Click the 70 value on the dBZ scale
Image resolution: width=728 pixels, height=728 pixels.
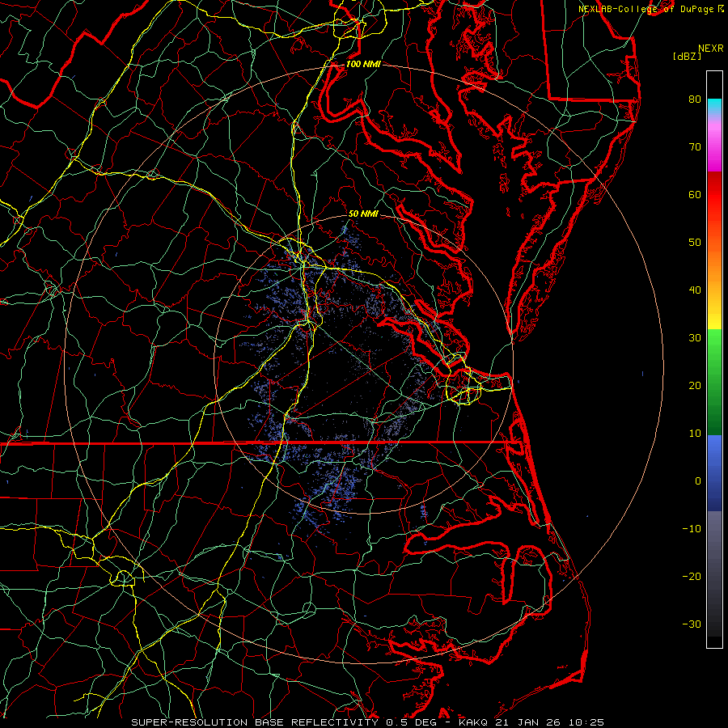point(695,146)
